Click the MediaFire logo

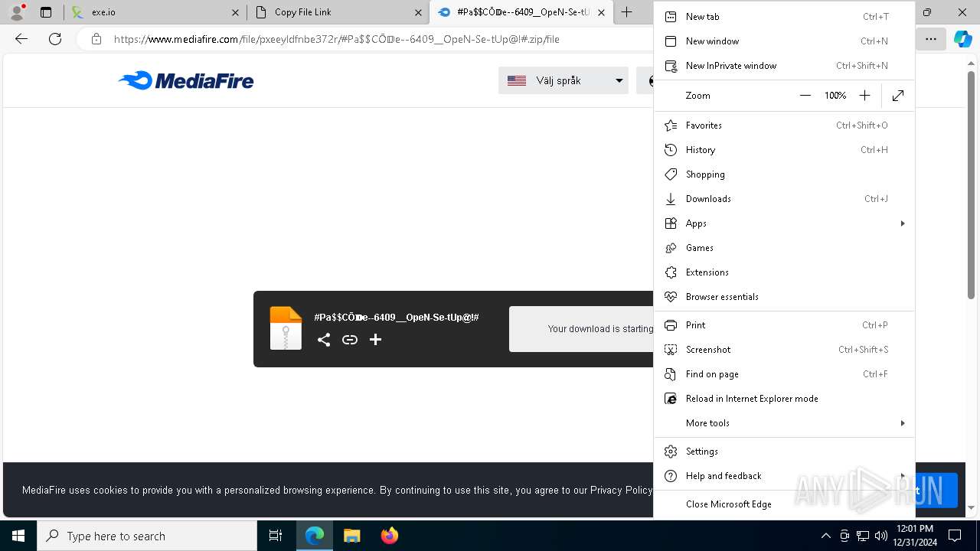click(x=186, y=80)
